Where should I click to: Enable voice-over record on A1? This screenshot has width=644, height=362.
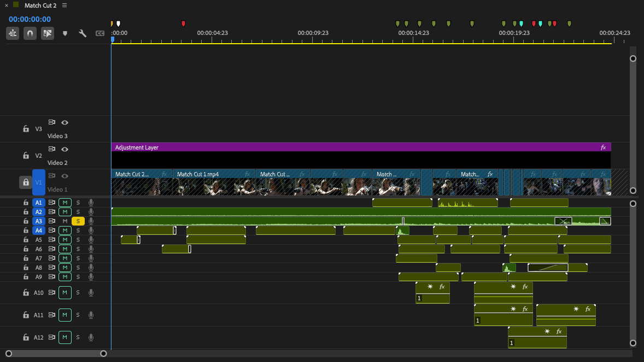(91, 203)
